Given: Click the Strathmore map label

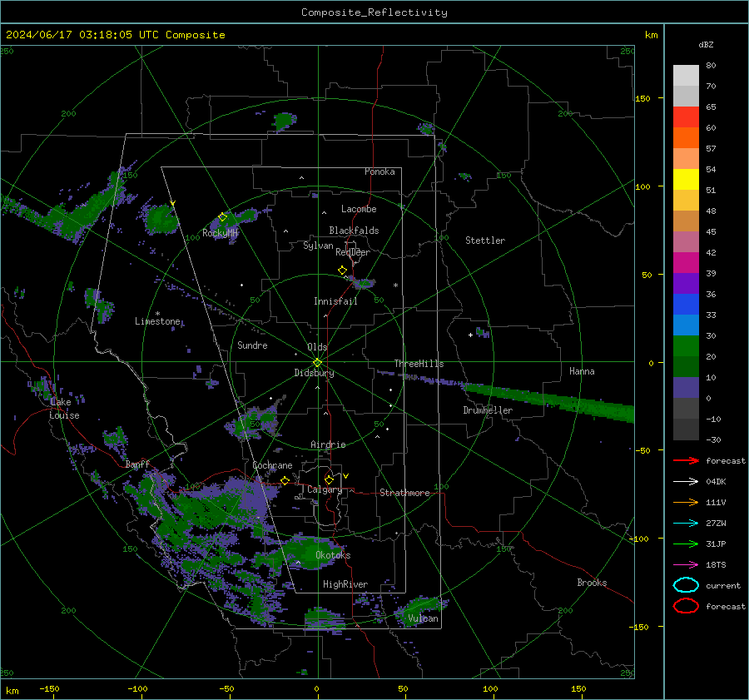Looking at the screenshot, I should coord(404,493).
